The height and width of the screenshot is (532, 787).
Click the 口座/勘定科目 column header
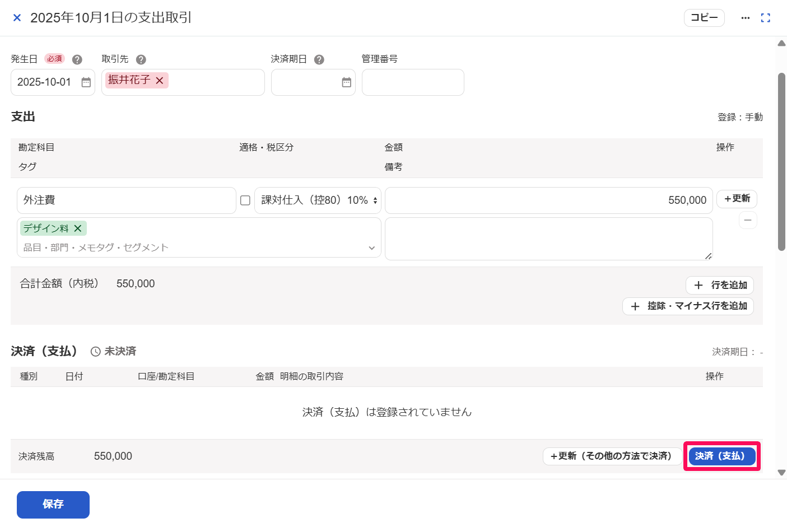(x=166, y=376)
